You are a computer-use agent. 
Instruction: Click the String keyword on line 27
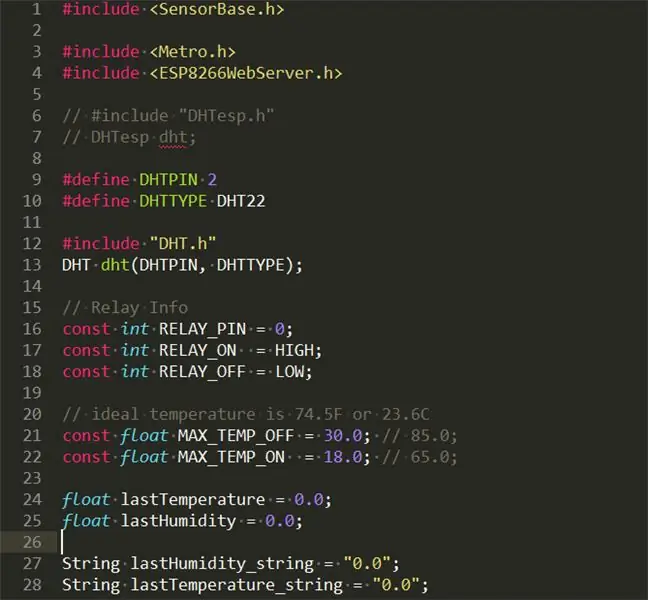tap(91, 564)
